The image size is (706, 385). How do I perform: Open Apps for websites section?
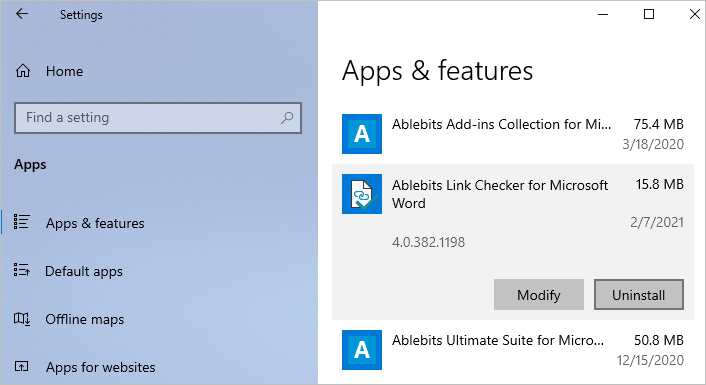tap(100, 367)
